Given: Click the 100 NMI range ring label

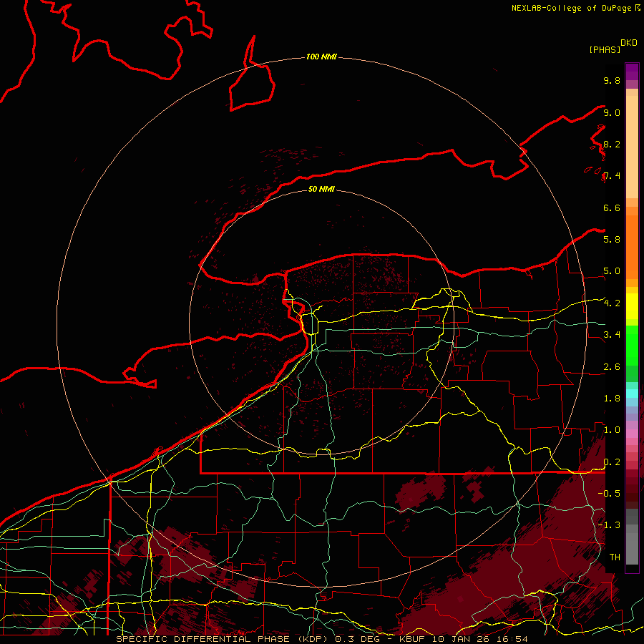Looking at the screenshot, I should tap(321, 57).
